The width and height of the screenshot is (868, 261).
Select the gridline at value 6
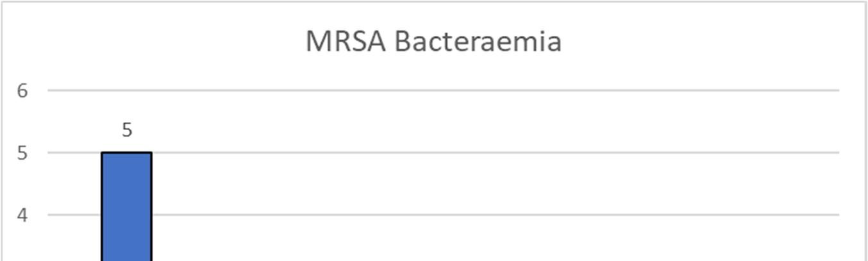click(x=449, y=90)
